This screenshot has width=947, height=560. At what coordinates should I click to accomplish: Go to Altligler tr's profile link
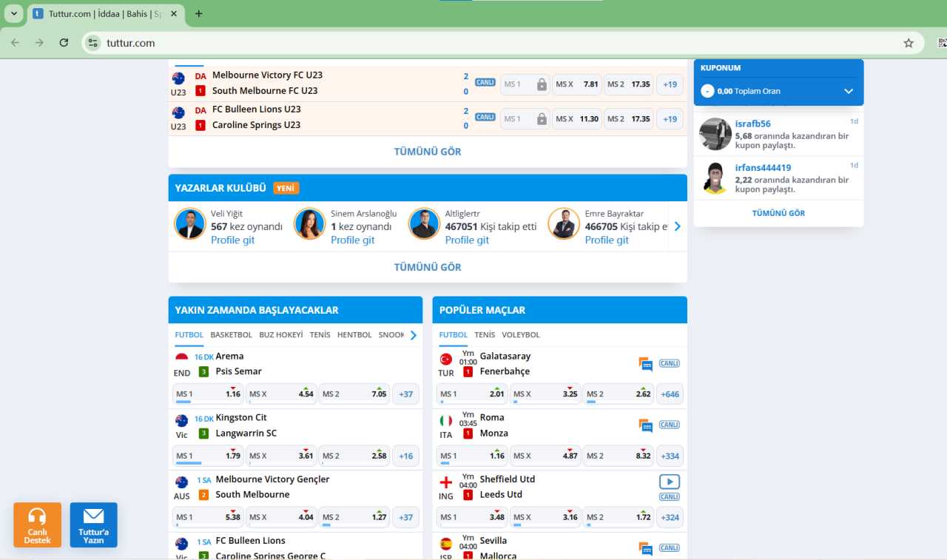467,240
